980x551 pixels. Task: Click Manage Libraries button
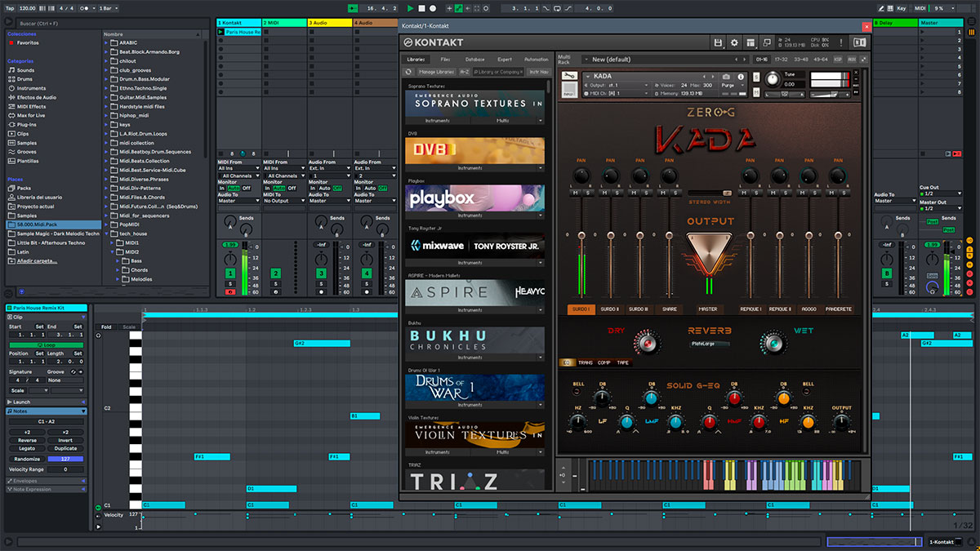[437, 72]
